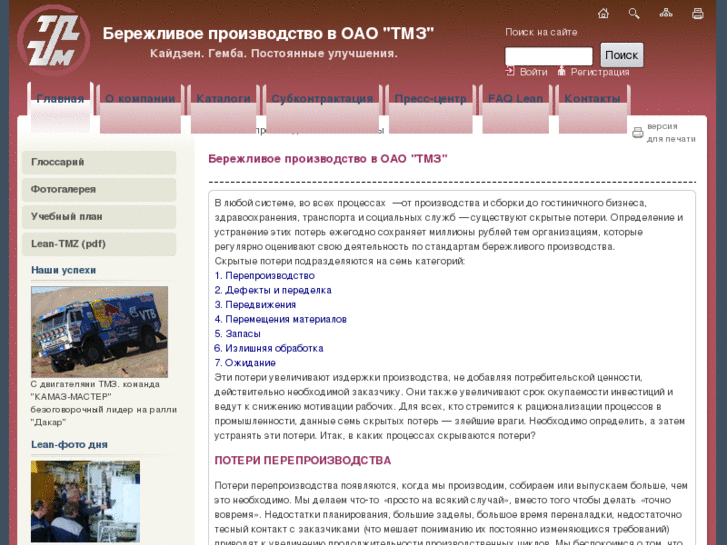
Task: Click the link 6. Излишняя обработка
Action: pos(268,348)
